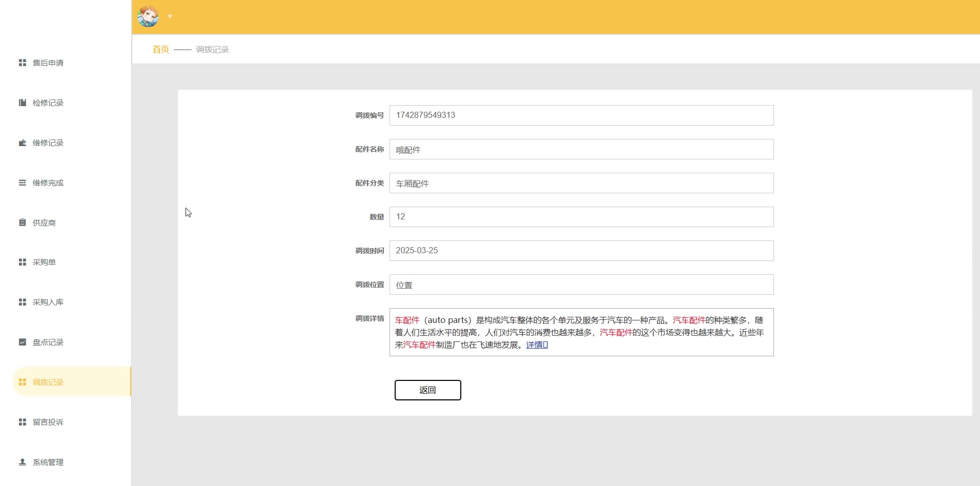The image size is (980, 486).
Task: Click the icon next to 维修记录
Action: click(x=23, y=143)
